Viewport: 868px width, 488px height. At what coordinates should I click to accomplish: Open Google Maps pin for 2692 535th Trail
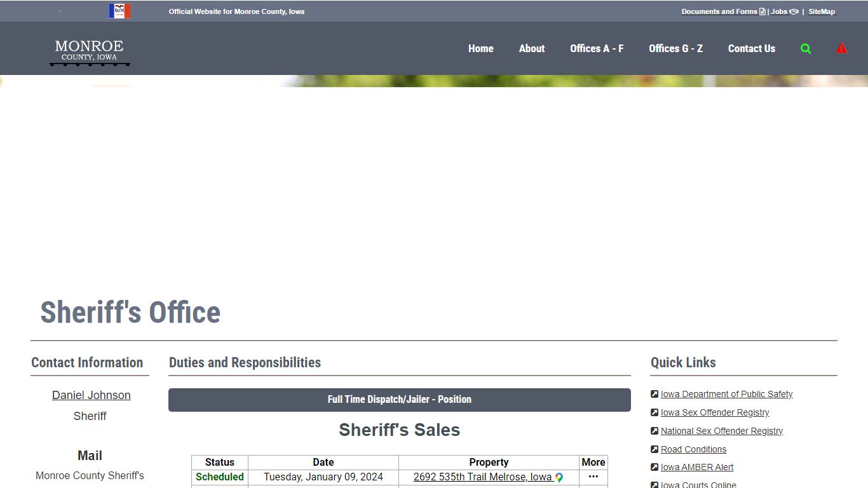[x=559, y=477]
